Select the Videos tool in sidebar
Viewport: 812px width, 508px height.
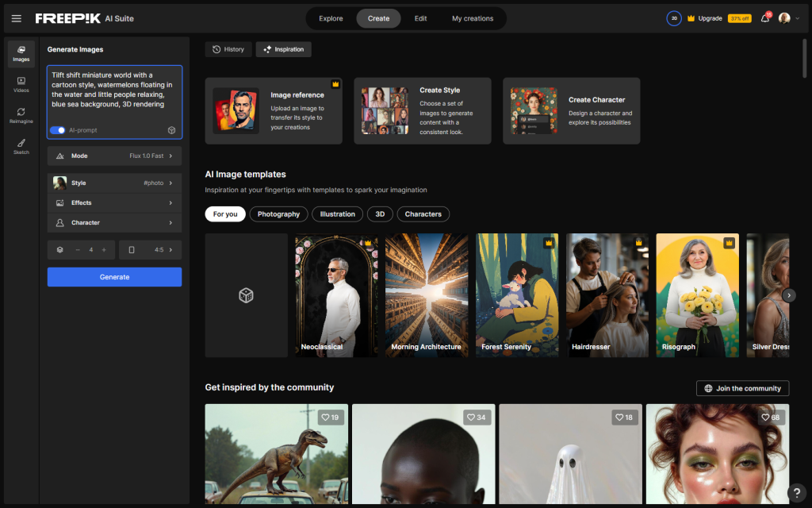click(21, 83)
